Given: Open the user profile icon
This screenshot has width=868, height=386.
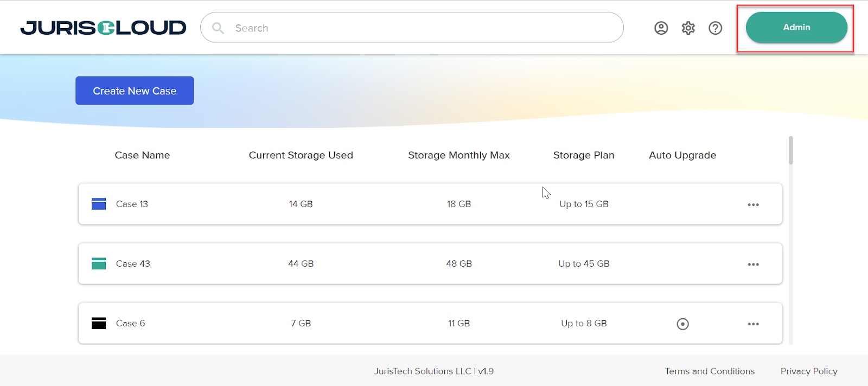Looking at the screenshot, I should point(661,28).
